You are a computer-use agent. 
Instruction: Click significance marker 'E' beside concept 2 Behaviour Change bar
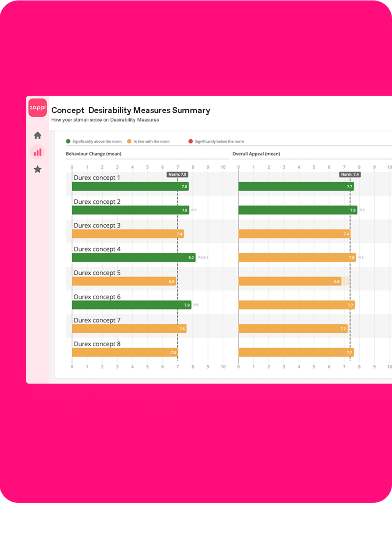pyautogui.click(x=194, y=210)
